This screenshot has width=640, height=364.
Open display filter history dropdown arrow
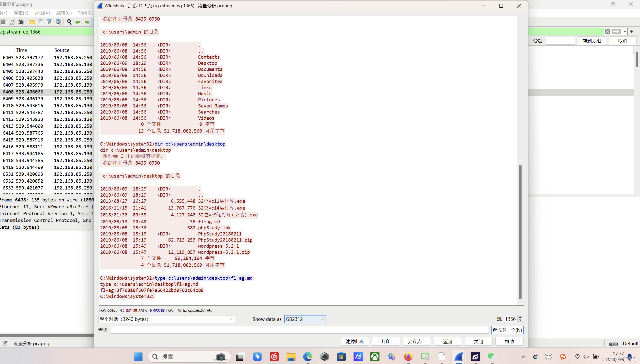click(x=624, y=32)
